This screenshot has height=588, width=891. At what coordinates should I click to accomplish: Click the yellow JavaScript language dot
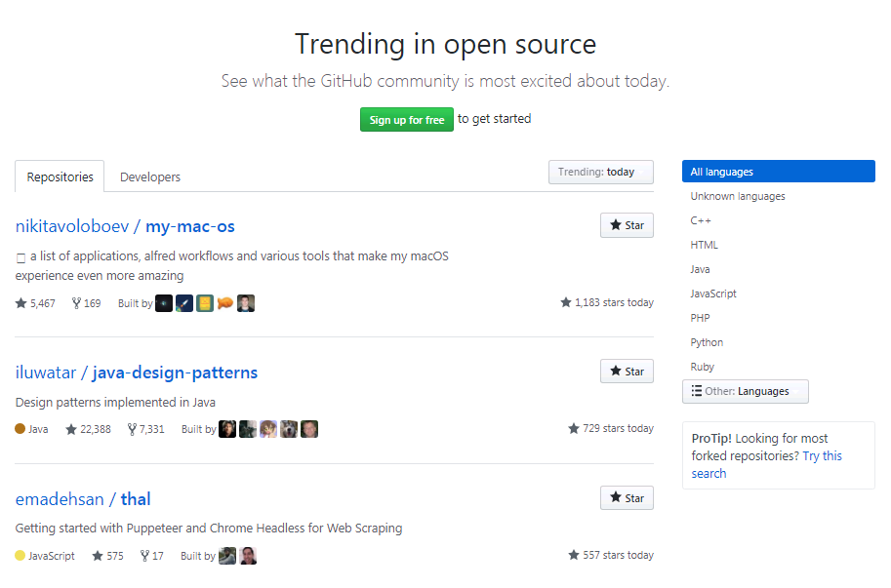coord(18,555)
